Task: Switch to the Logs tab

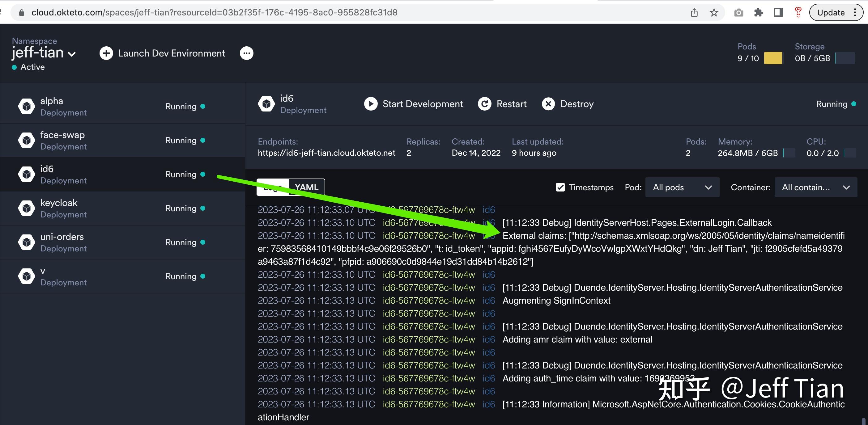Action: pos(272,187)
